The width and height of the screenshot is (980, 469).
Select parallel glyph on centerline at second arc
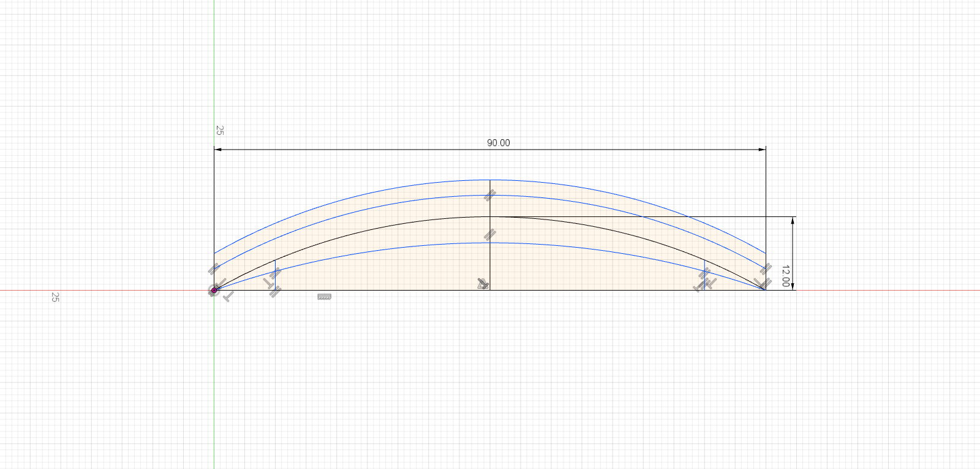[x=489, y=196]
